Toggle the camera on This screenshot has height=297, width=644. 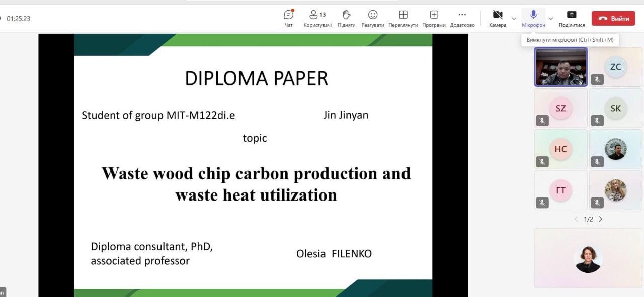coord(498,18)
